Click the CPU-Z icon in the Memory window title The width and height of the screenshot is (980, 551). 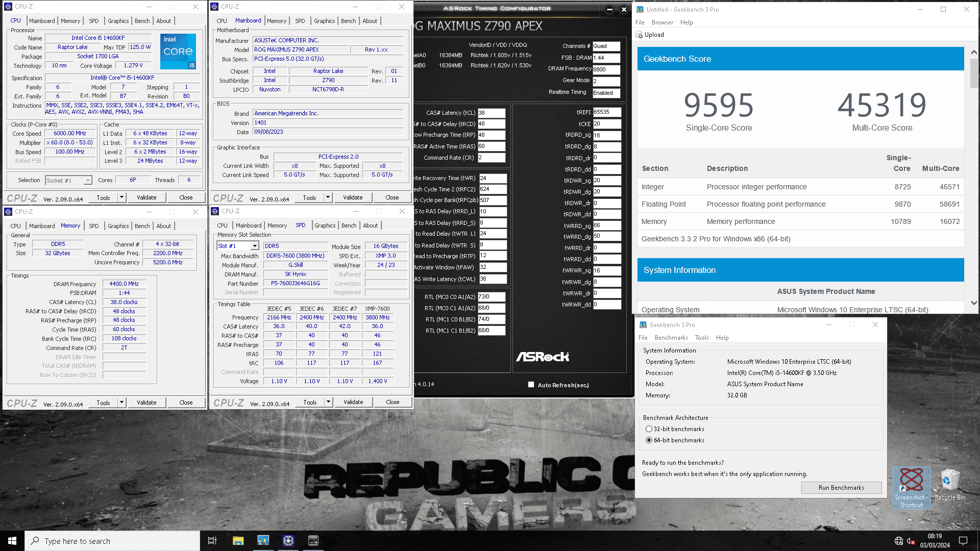click(8, 211)
